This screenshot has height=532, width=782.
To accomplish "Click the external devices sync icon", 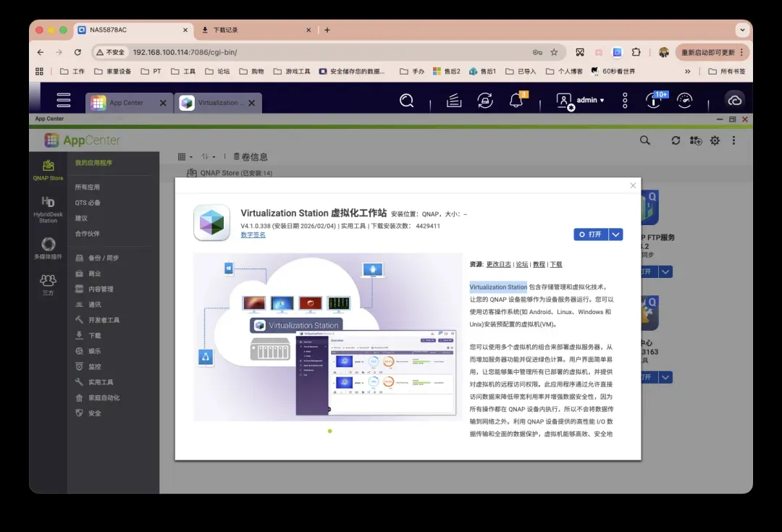I will 484,101.
